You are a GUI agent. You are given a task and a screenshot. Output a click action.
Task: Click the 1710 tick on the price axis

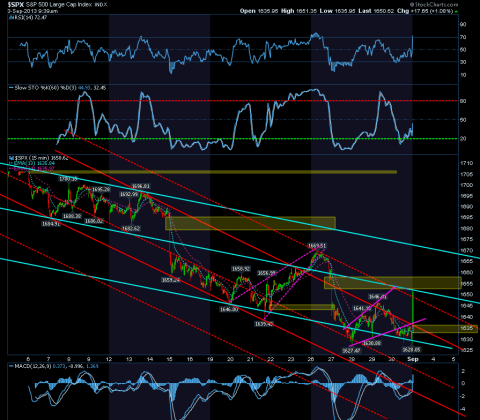(x=467, y=163)
